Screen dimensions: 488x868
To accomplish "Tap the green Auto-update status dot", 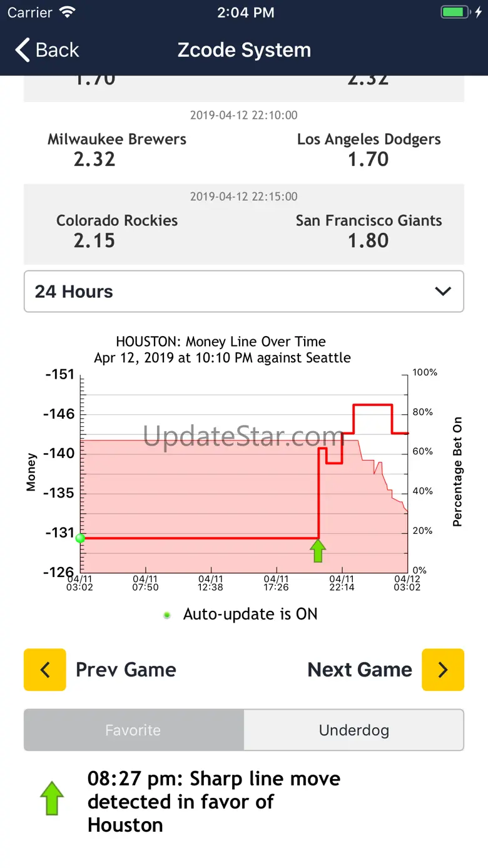I will pyautogui.click(x=167, y=615).
